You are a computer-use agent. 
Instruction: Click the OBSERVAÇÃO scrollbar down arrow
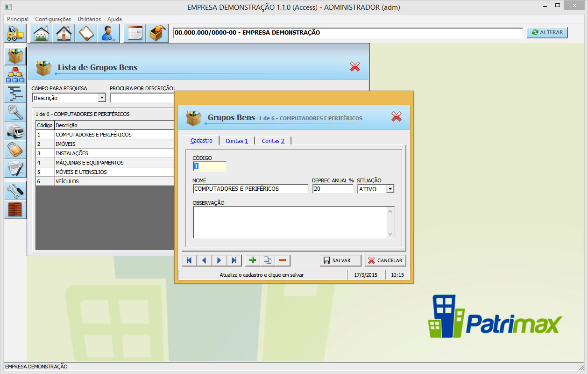(x=391, y=234)
